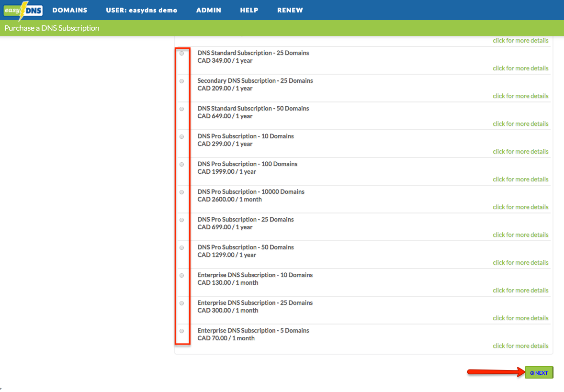Click the 'CAD 699.00 / 1 year' price

point(225,227)
